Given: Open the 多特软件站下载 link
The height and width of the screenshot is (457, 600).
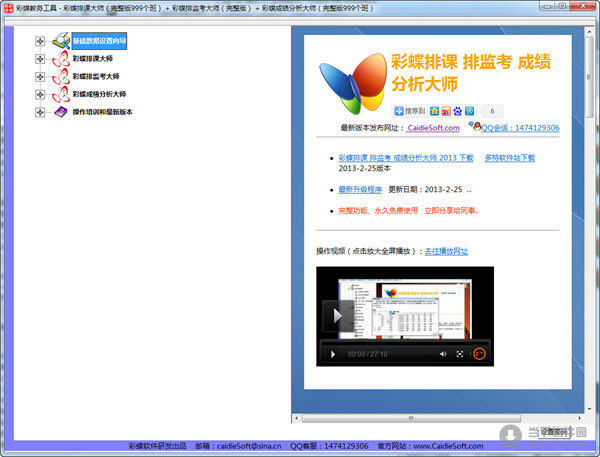Looking at the screenshot, I should (510, 158).
